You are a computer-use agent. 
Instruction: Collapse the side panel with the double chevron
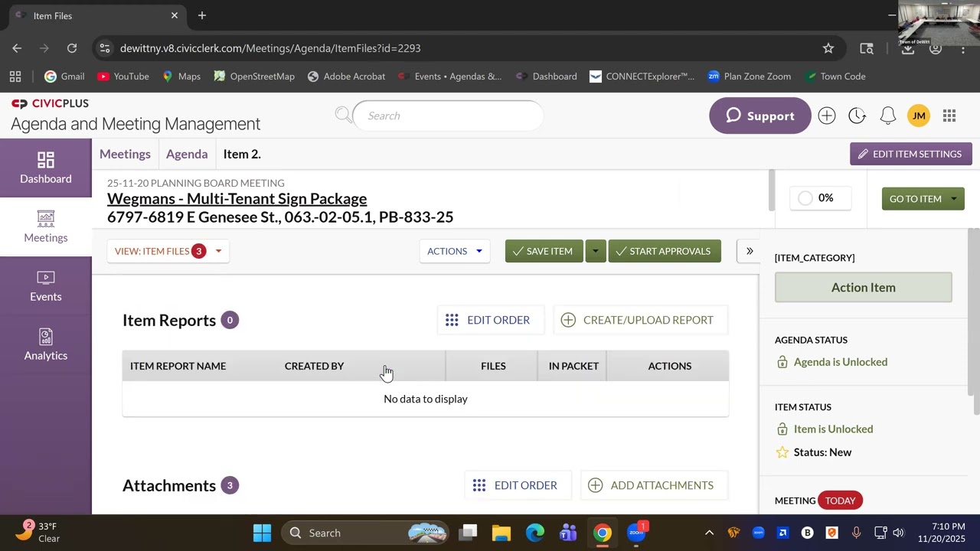750,251
